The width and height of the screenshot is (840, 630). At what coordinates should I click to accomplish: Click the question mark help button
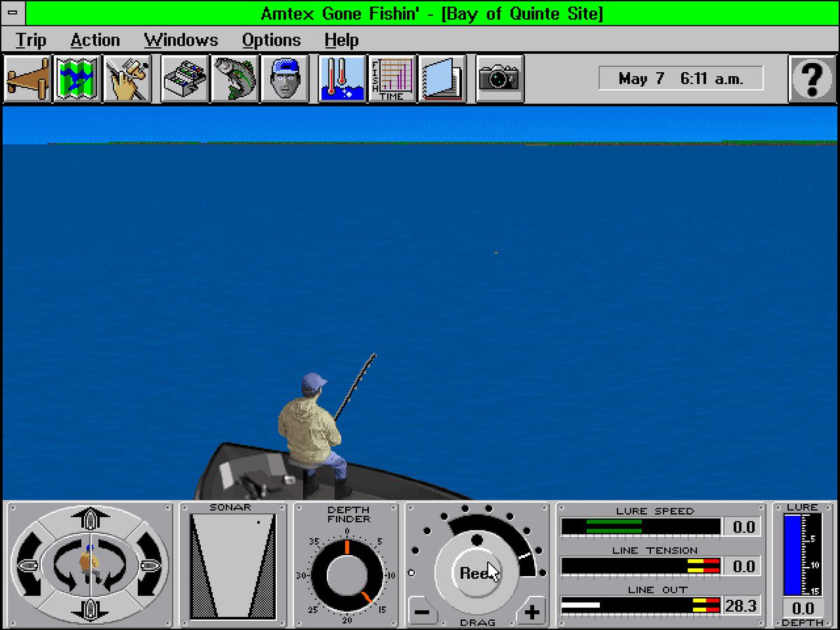pyautogui.click(x=812, y=79)
